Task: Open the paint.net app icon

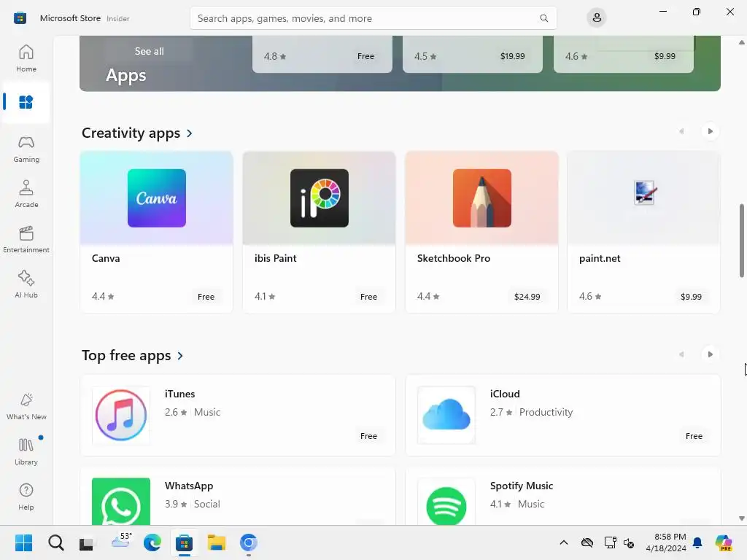Action: click(645, 192)
